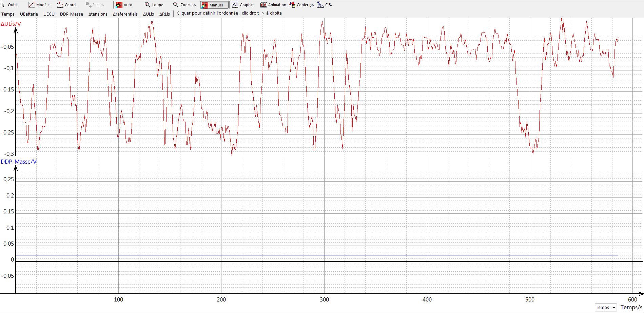Screen dimensions: 644x313
Task: Pick the UECU variable
Action: tap(49, 14)
